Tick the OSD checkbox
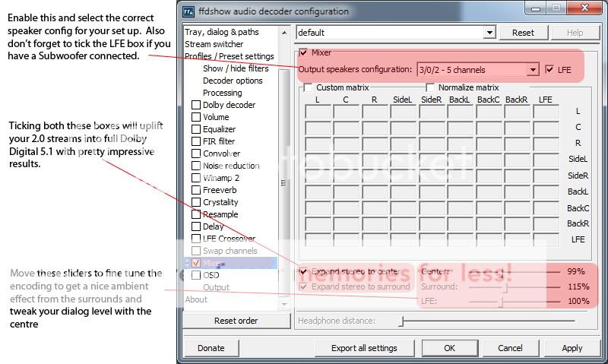The image size is (608, 364). [196, 275]
